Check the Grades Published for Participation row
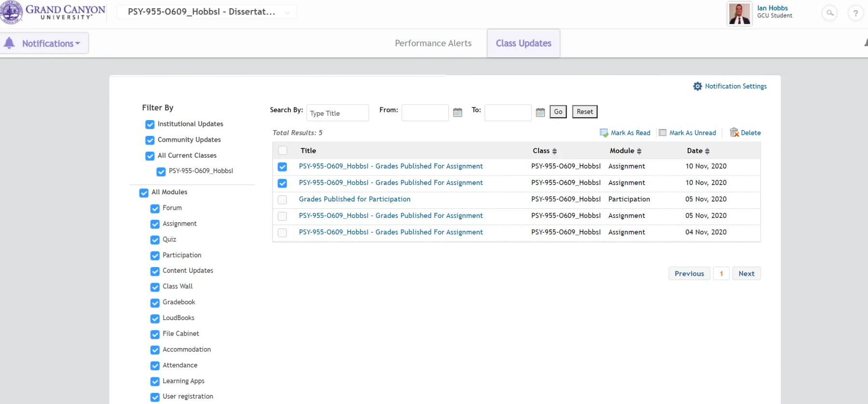Image resolution: width=868 pixels, height=404 pixels. tap(283, 200)
